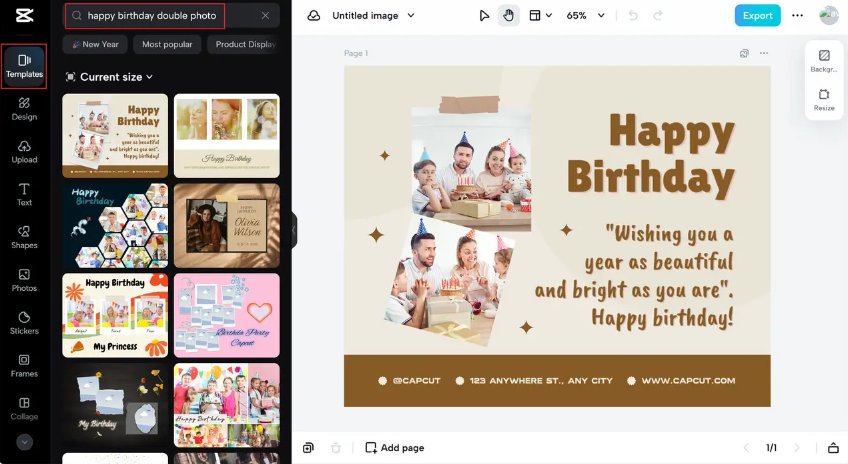Screen dimensions: 848x464
Task: Select the New Year category chip
Action: pos(95,44)
